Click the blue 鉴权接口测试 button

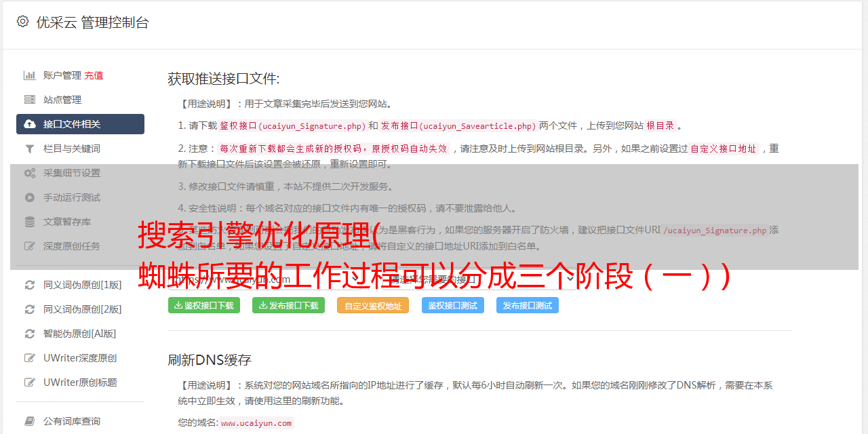452,305
